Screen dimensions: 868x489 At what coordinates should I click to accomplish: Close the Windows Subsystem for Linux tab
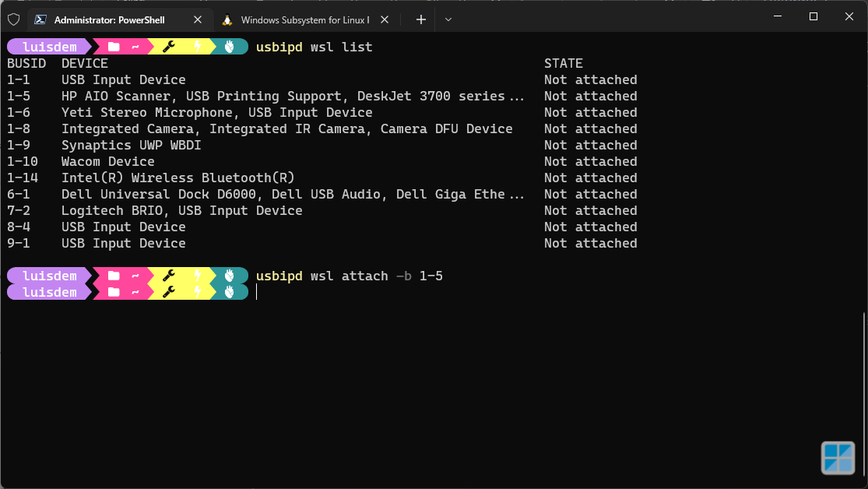pyautogui.click(x=385, y=20)
